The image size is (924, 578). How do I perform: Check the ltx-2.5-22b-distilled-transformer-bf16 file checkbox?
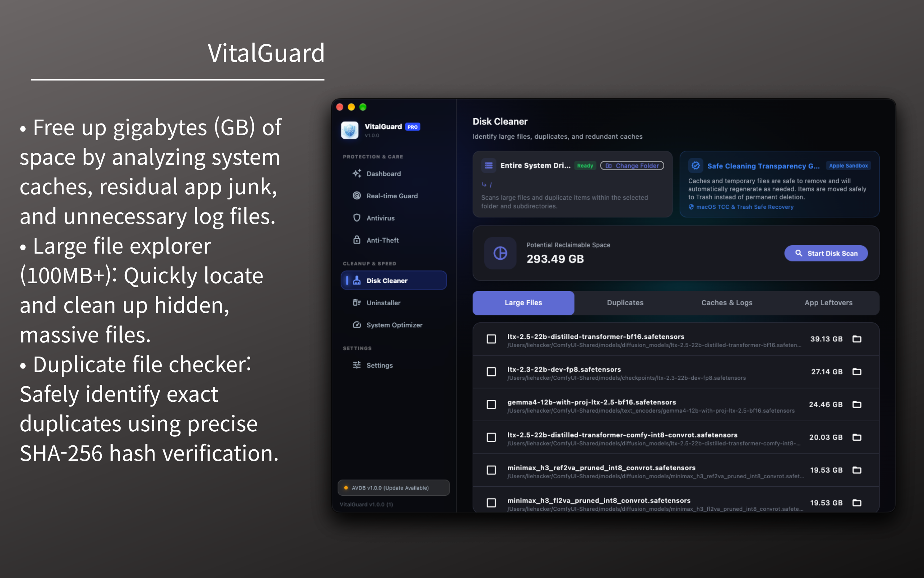491,339
